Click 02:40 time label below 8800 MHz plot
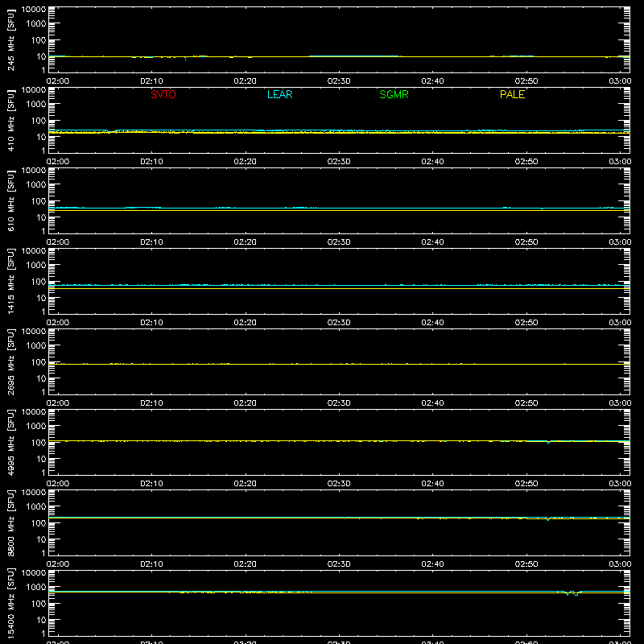 432,564
